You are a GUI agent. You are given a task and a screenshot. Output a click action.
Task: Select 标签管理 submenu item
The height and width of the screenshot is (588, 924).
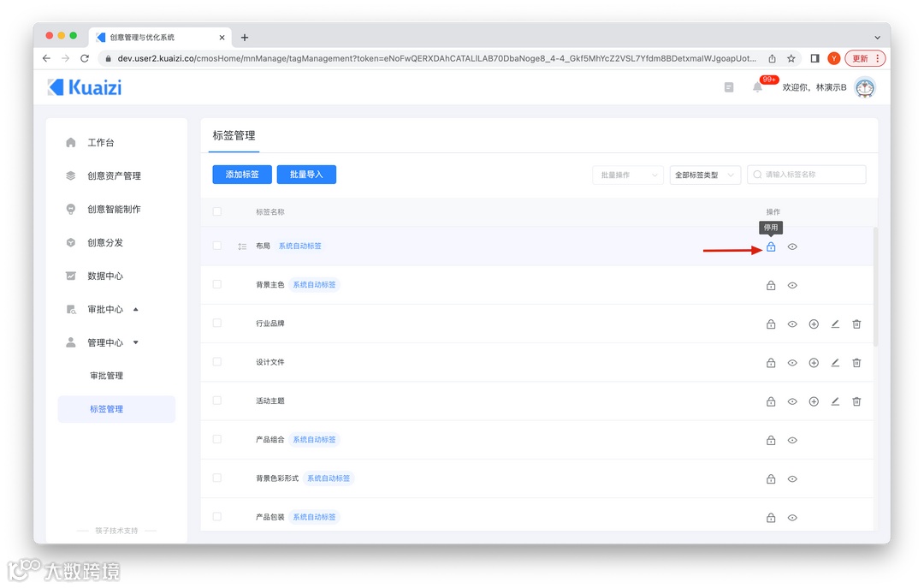coord(116,409)
